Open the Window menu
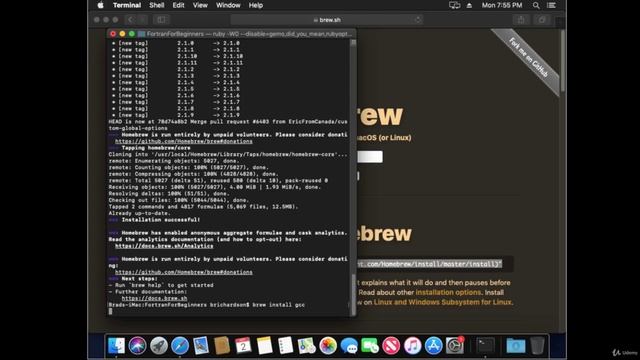This screenshot has width=640, height=360. click(x=228, y=5)
